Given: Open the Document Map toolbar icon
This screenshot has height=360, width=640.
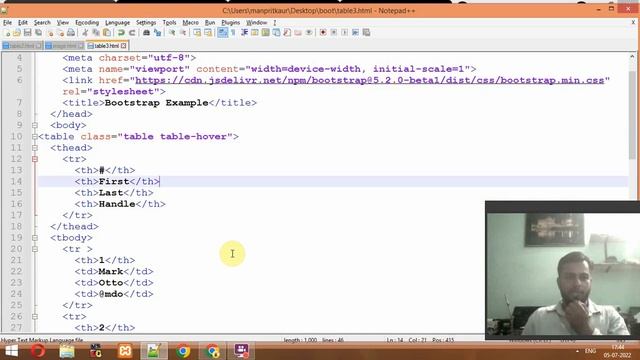Looking at the screenshot, I should (x=266, y=33).
